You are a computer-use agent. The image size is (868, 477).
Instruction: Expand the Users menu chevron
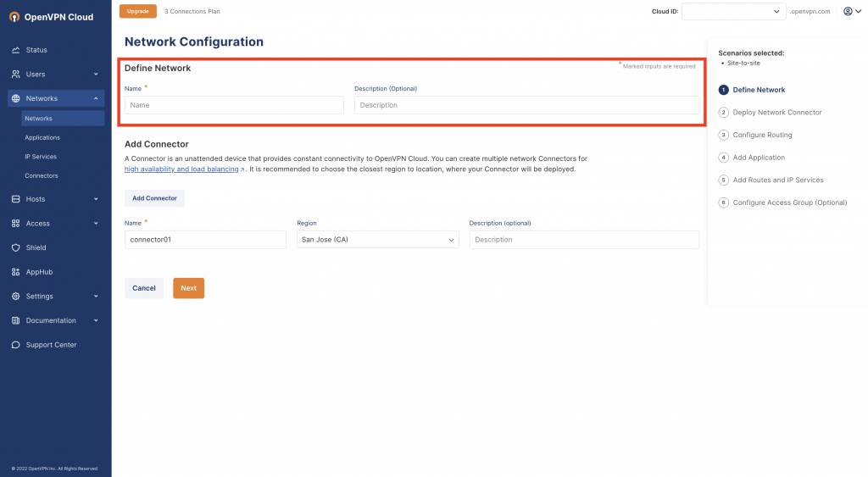(x=96, y=75)
